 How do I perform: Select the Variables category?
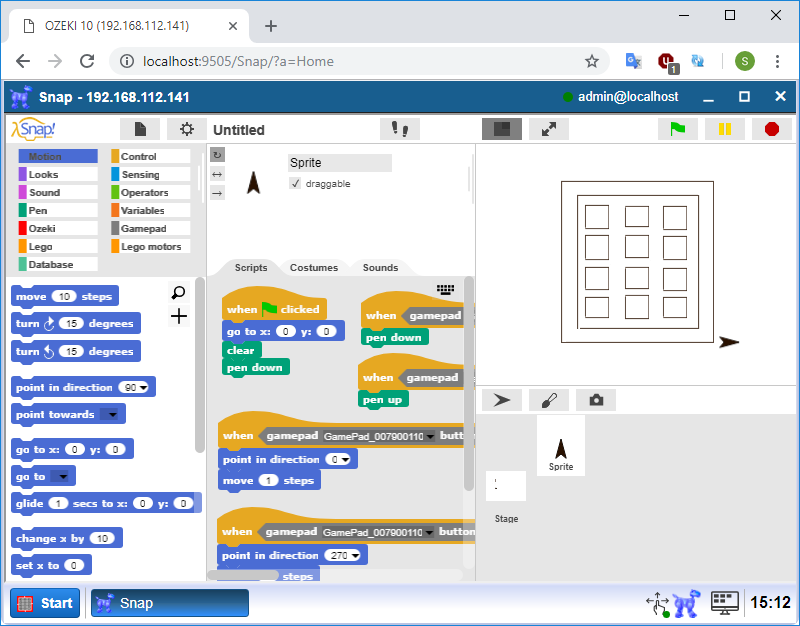tap(151, 210)
